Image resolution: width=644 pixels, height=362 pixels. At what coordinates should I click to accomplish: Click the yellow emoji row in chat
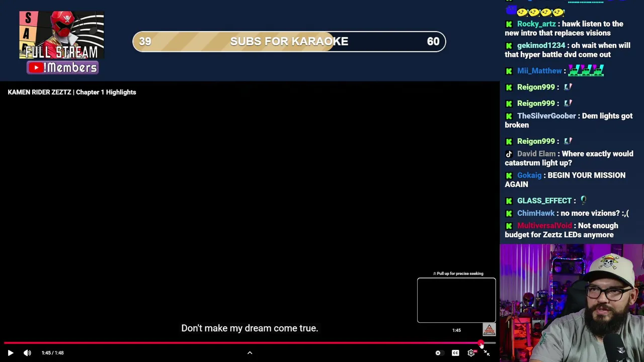pyautogui.click(x=541, y=12)
